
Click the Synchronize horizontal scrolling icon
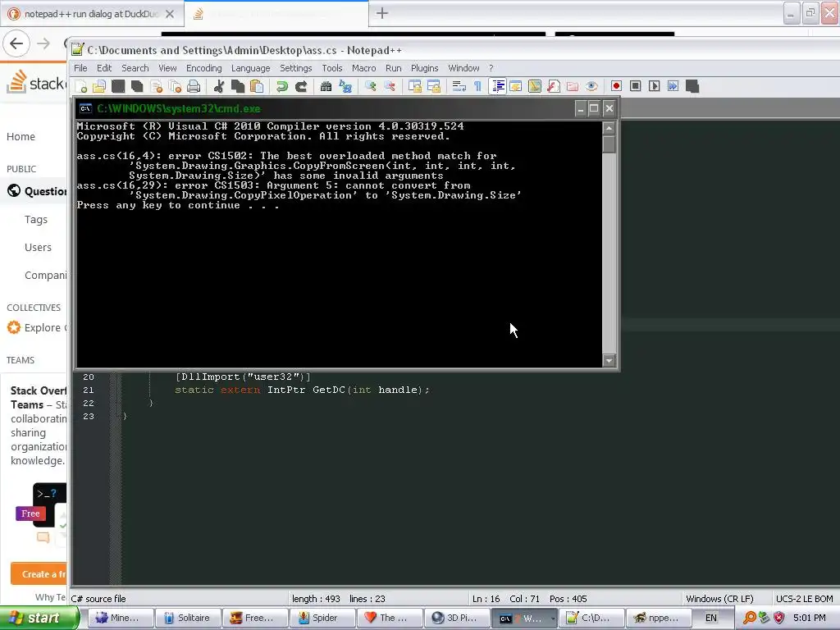(434, 86)
